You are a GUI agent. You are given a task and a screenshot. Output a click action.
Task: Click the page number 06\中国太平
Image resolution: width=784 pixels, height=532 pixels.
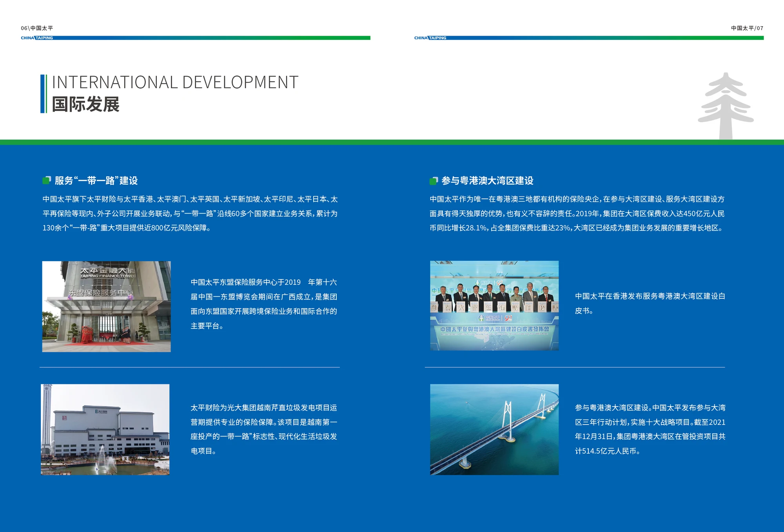(x=37, y=28)
